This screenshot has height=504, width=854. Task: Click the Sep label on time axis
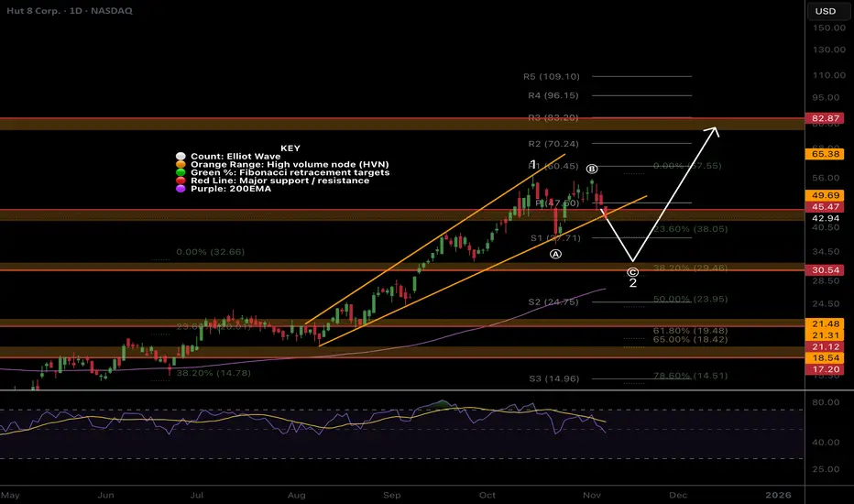pyautogui.click(x=392, y=495)
